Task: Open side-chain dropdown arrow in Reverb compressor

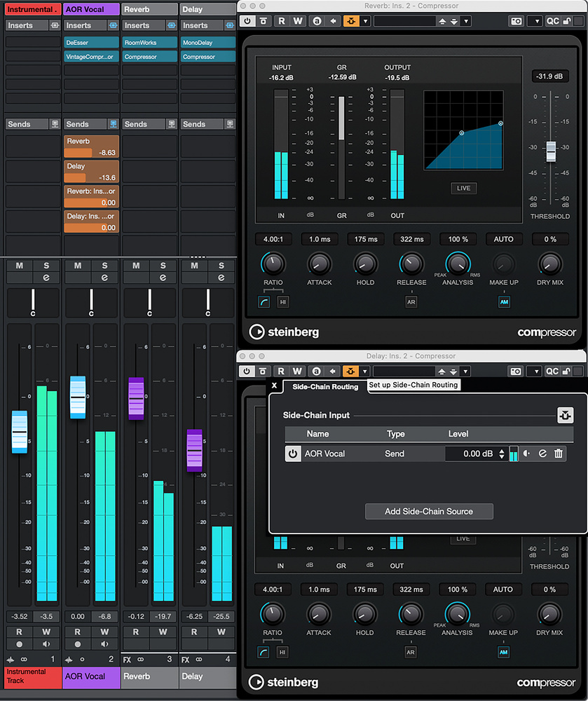Action: point(366,21)
